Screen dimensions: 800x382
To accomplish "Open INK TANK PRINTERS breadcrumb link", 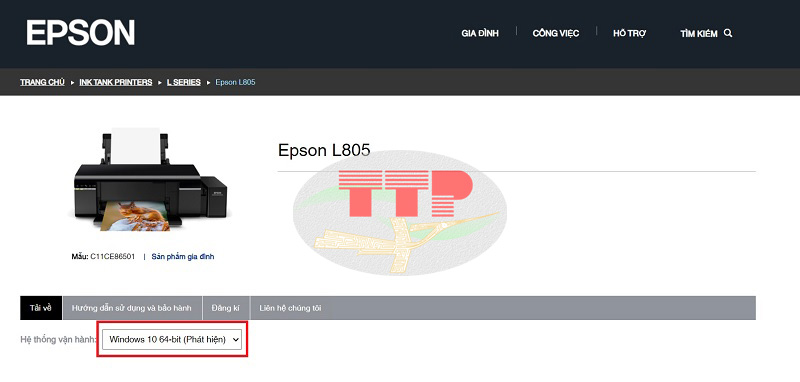I will click(x=116, y=82).
